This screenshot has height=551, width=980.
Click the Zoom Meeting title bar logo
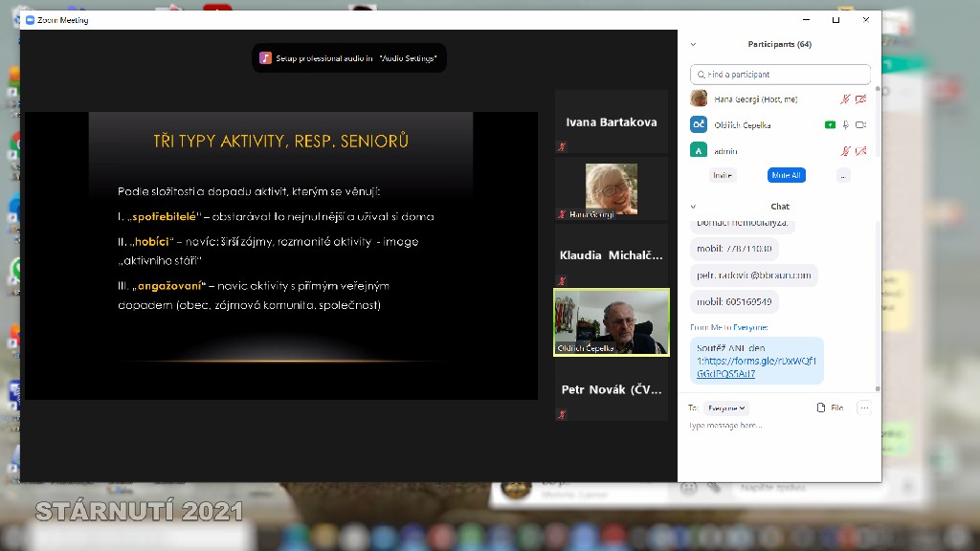click(30, 20)
